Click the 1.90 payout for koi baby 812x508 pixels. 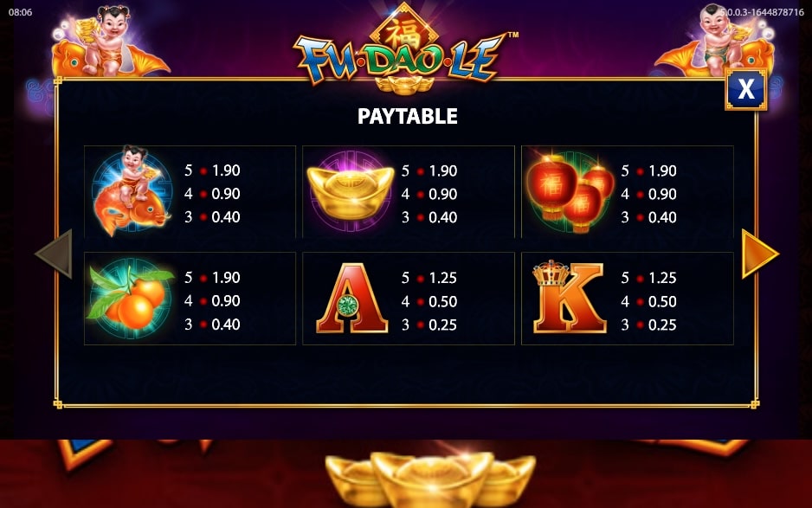226,170
